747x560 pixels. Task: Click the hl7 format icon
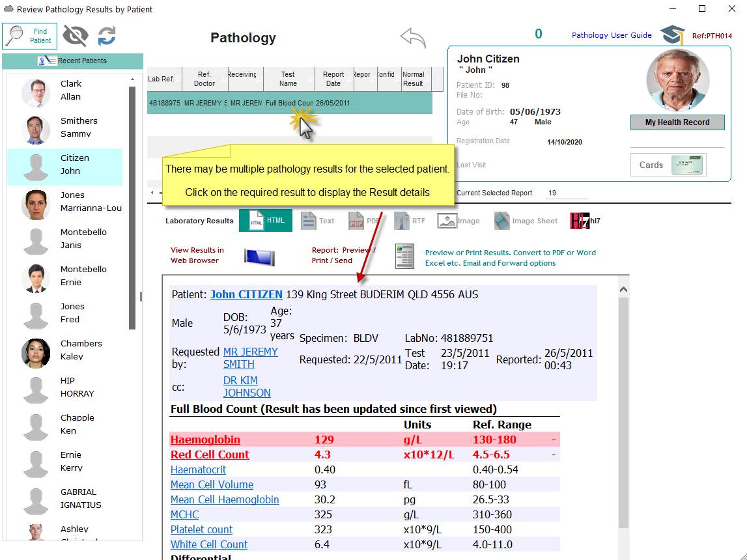tap(585, 221)
